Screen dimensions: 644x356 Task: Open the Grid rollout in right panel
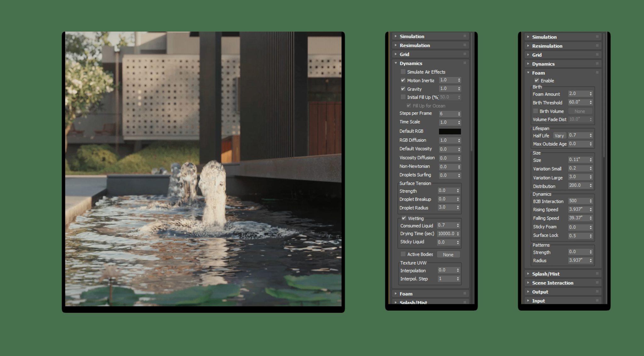(536, 55)
